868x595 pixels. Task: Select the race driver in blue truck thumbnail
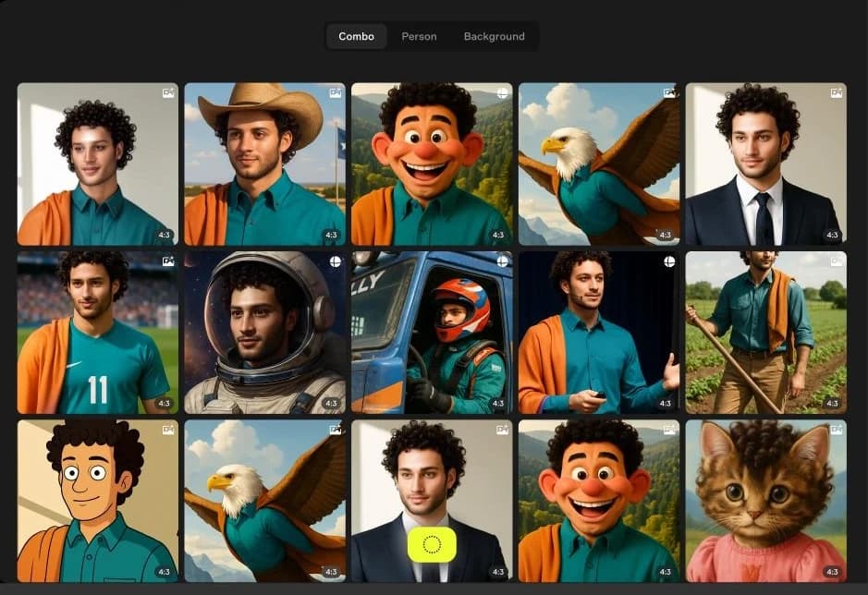point(432,333)
